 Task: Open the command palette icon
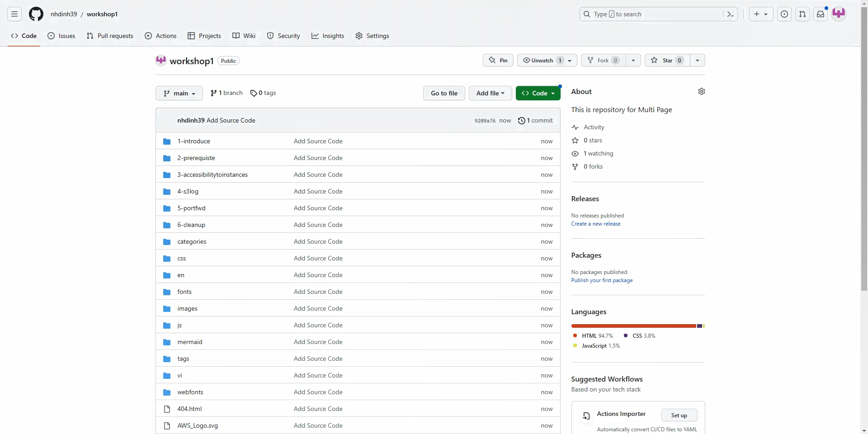point(730,14)
